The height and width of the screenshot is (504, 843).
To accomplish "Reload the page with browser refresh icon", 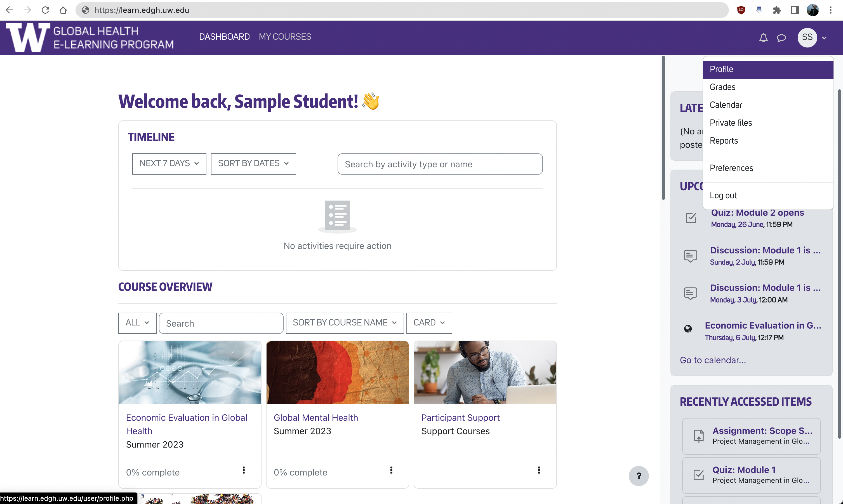I will coord(45,10).
